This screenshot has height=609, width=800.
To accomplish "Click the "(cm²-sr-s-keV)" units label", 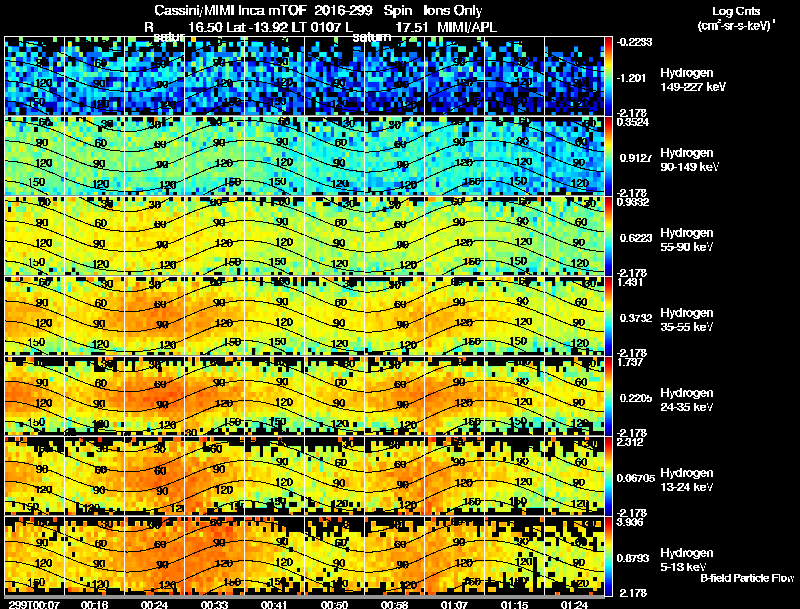I will [x=735, y=25].
